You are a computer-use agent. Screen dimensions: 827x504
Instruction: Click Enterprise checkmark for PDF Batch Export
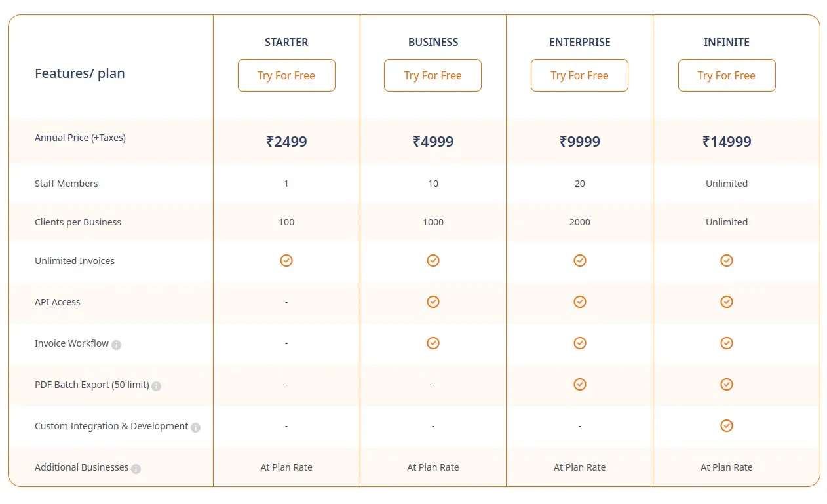pyautogui.click(x=580, y=384)
